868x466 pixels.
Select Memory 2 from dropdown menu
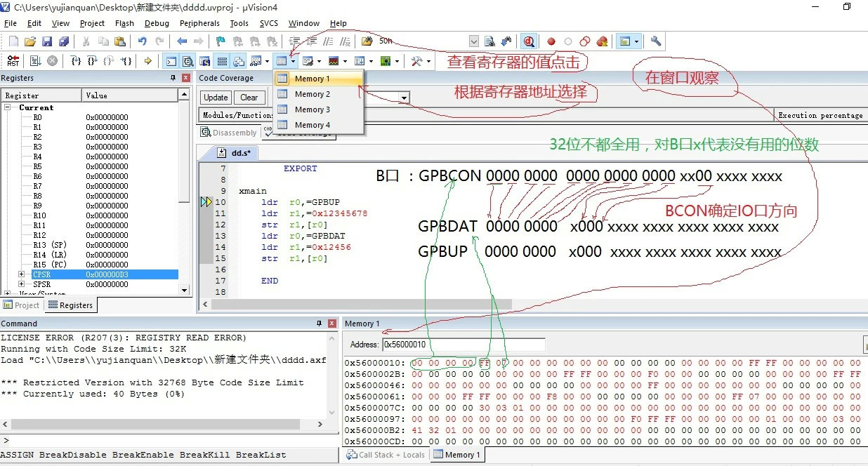(x=319, y=94)
